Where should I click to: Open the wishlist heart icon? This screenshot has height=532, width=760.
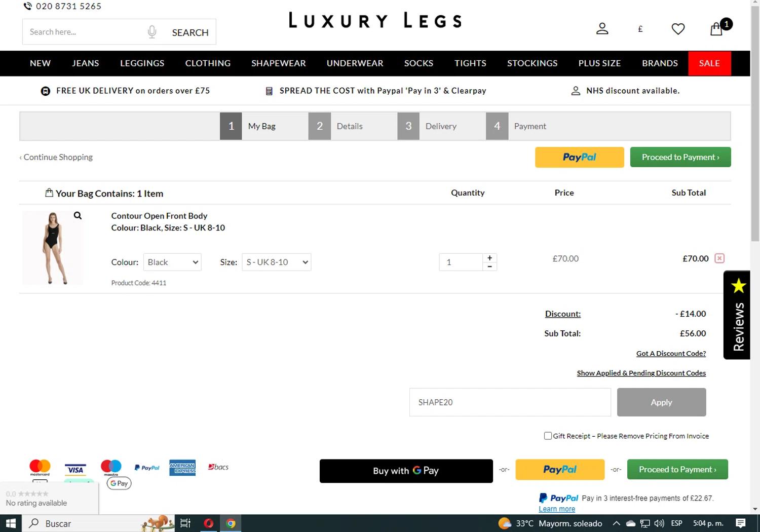[x=678, y=29]
